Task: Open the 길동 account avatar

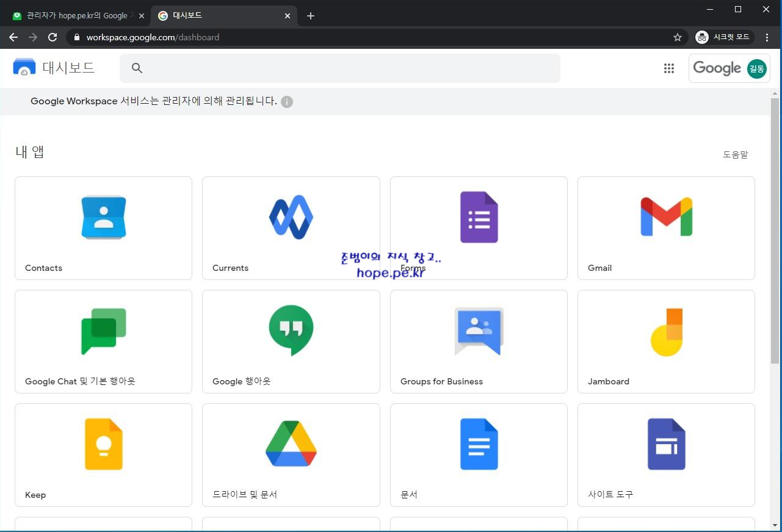Action: [x=757, y=68]
